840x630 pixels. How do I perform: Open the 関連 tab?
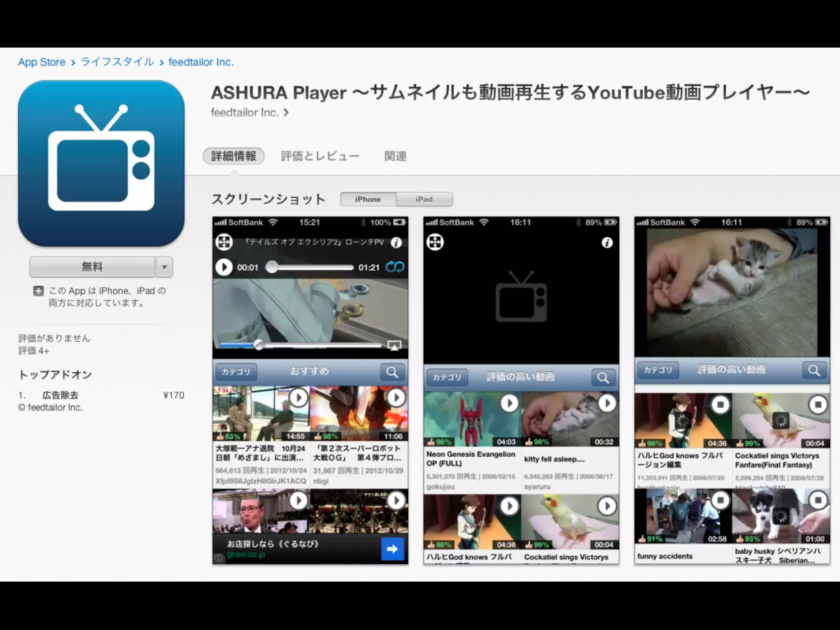pos(395,156)
